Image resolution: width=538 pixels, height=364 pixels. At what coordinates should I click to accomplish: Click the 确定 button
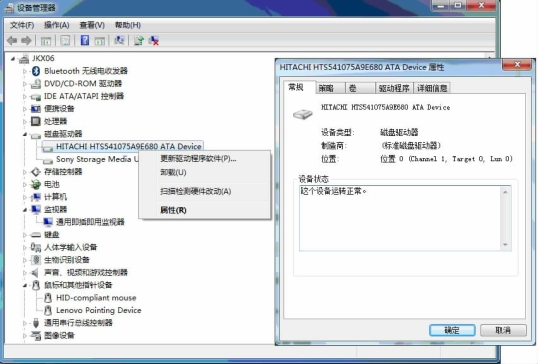pos(452,330)
